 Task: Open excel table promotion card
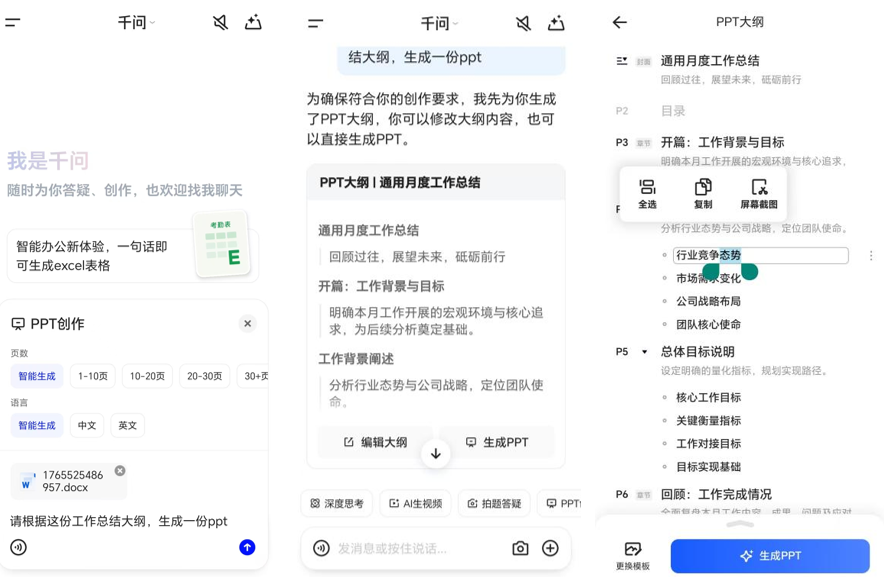[x=132, y=255]
